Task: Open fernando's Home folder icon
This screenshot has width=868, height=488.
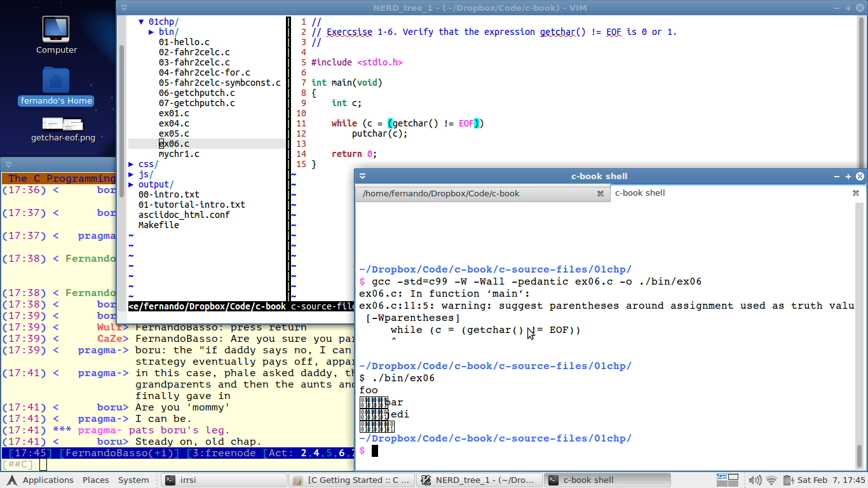Action: click(x=56, y=86)
